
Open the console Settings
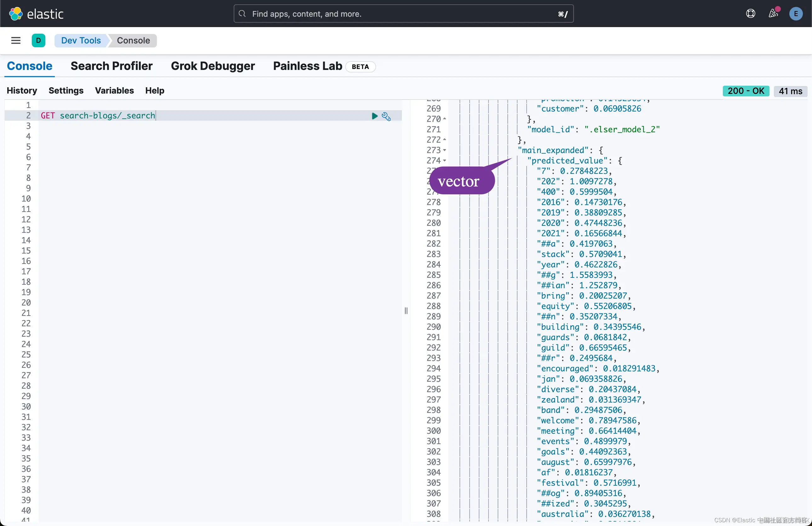click(x=66, y=90)
